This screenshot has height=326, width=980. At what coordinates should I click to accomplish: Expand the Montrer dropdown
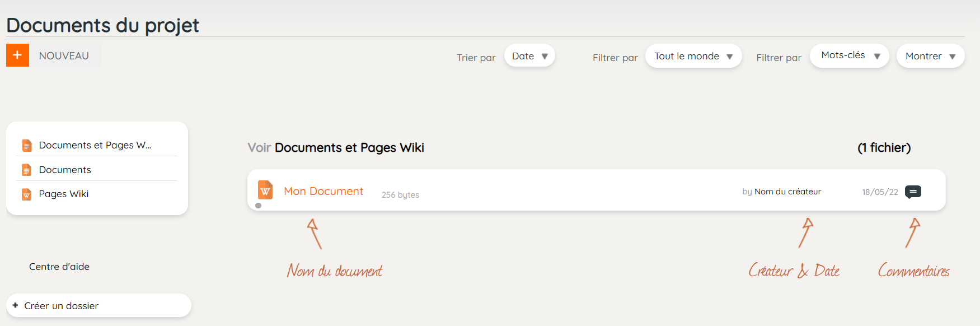[x=931, y=56]
